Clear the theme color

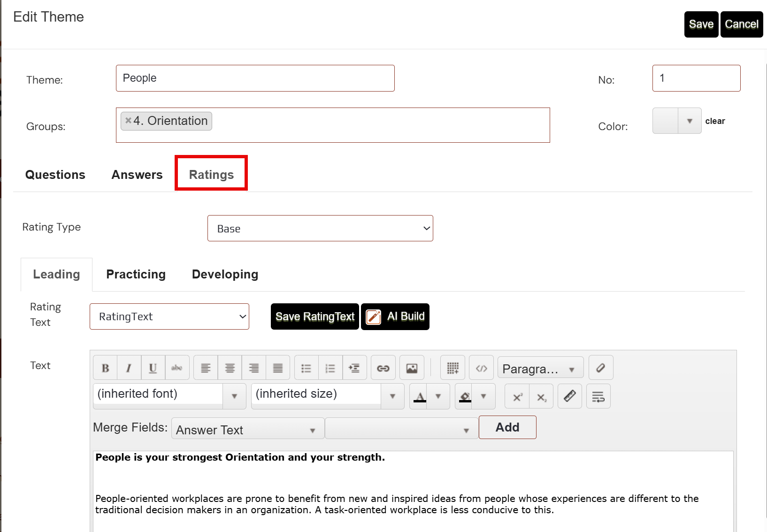coord(715,121)
